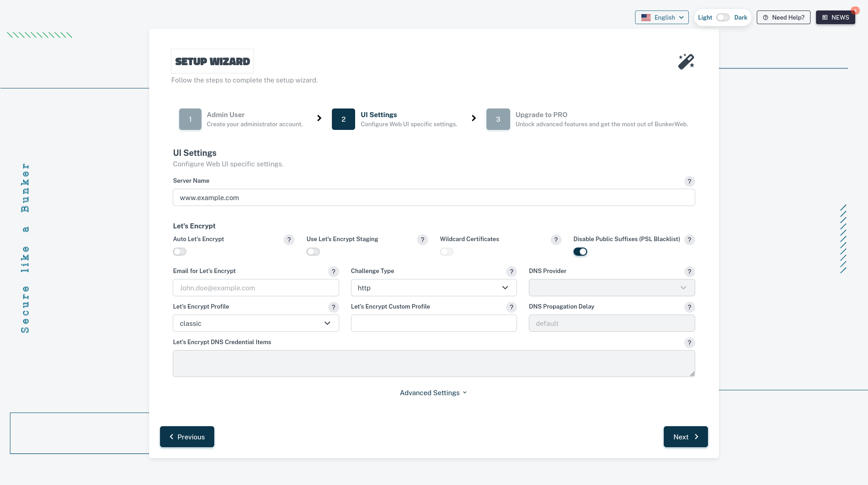This screenshot has width=868, height=485.
Task: Disable the Public Suffixes PSL Blacklist toggle
Action: click(580, 252)
